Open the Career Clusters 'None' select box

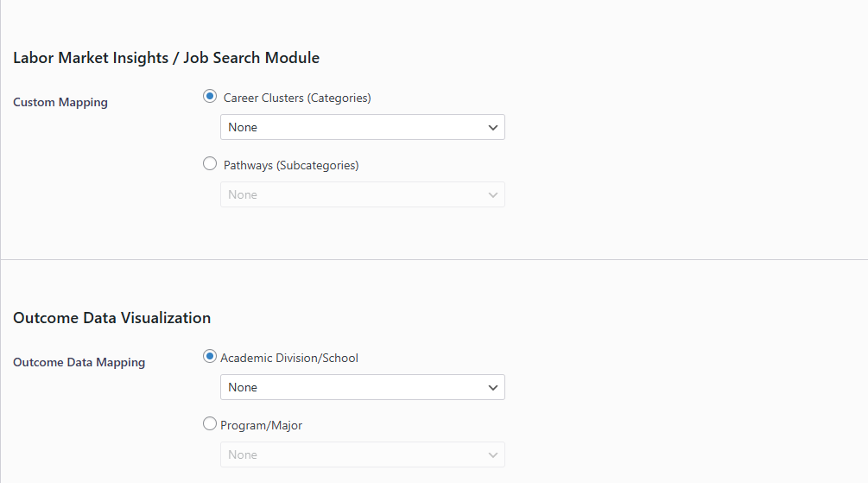(354, 128)
